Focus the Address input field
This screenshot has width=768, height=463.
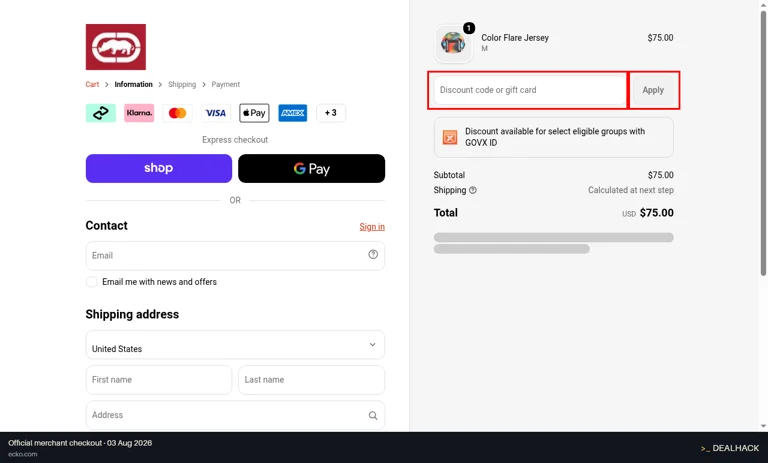tap(235, 415)
